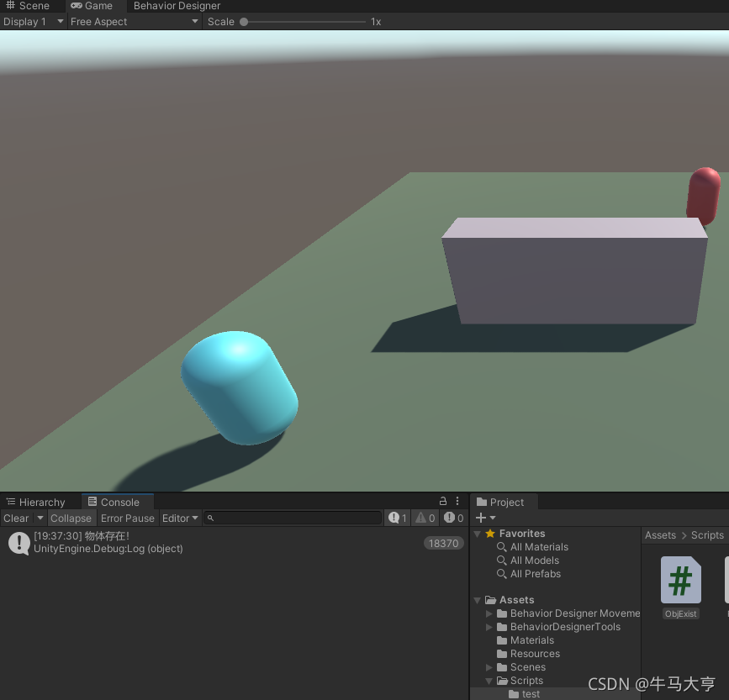This screenshot has width=729, height=700.
Task: Click the console search field
Action: [x=293, y=518]
